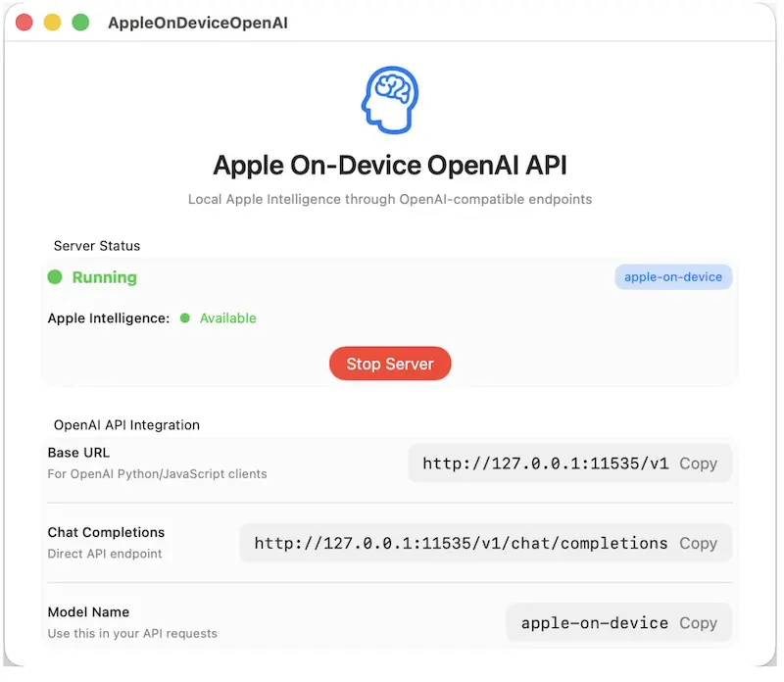Copy the Chat Completions endpoint URL
The height and width of the screenshot is (682, 784).
point(698,544)
